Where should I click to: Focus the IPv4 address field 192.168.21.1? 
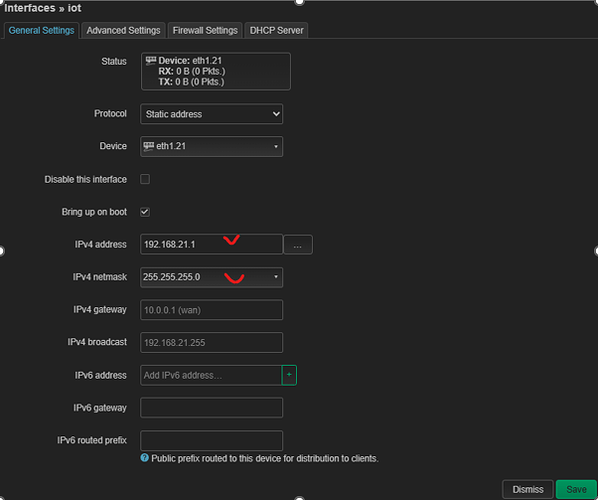tap(212, 244)
